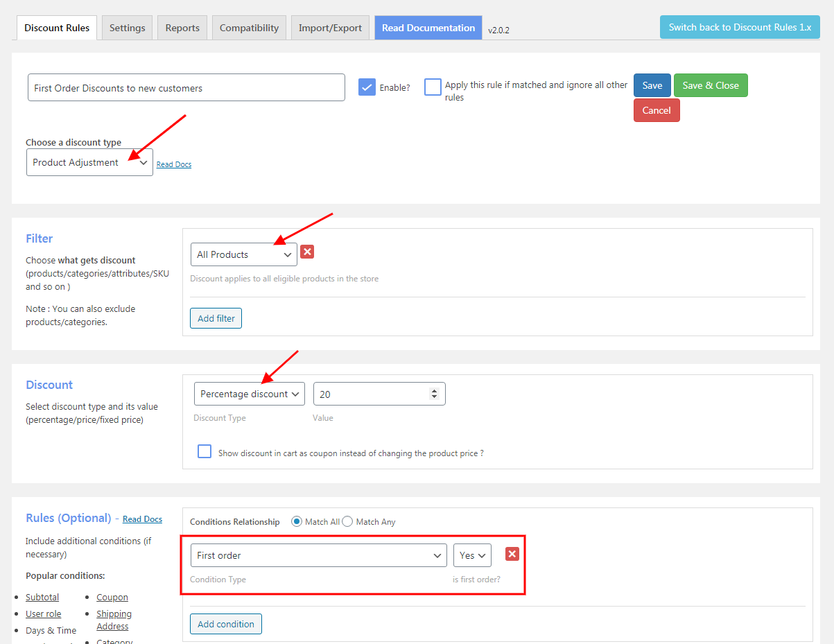Open the All Products filter dropdown

[243, 254]
